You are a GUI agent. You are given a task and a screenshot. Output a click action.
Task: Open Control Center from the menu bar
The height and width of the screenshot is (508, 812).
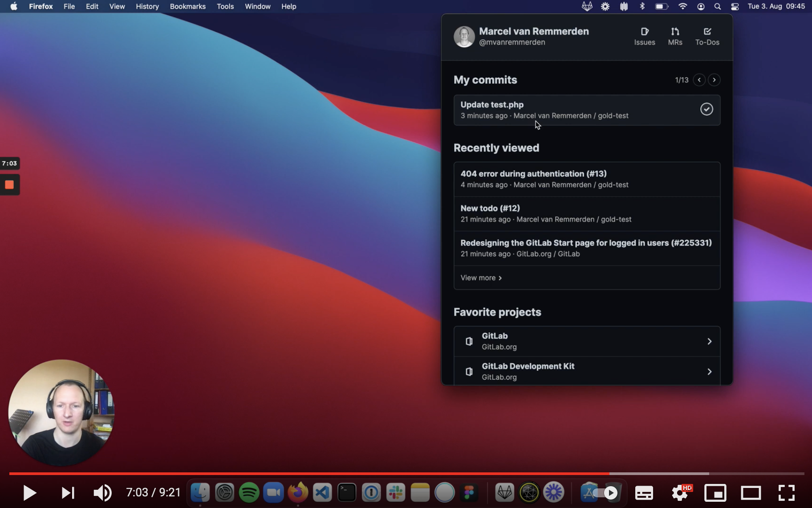click(735, 6)
